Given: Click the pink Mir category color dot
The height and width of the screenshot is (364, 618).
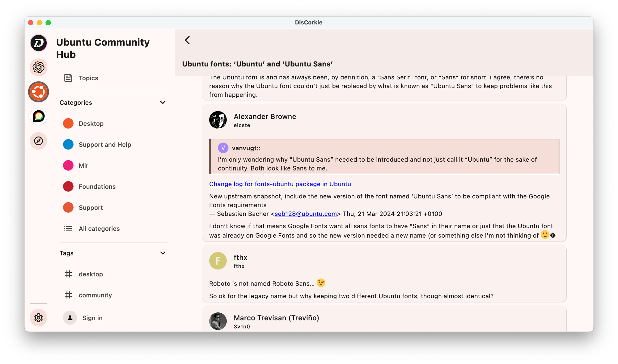Looking at the screenshot, I should click(68, 165).
